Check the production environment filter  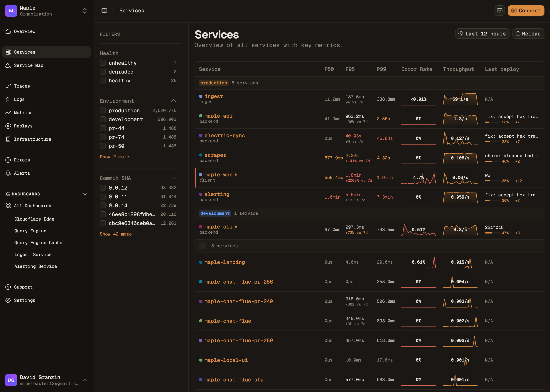[103, 110]
